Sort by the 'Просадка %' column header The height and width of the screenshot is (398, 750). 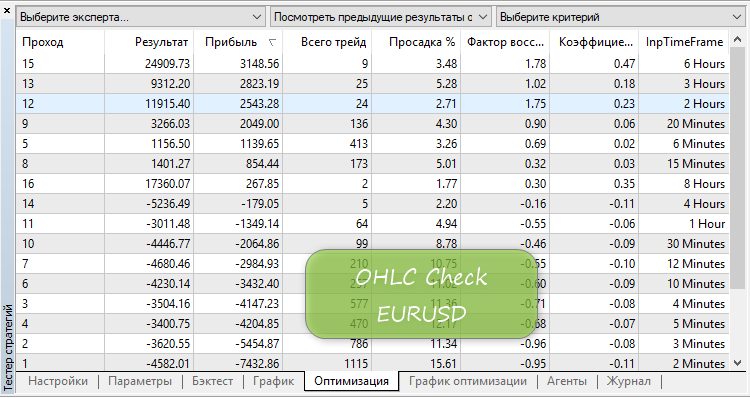coord(416,42)
